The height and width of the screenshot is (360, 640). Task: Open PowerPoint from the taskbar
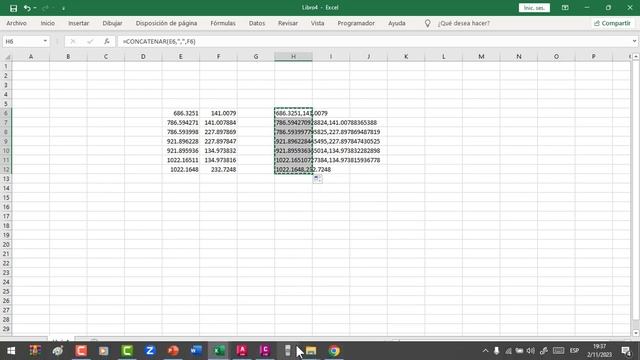pos(173,351)
